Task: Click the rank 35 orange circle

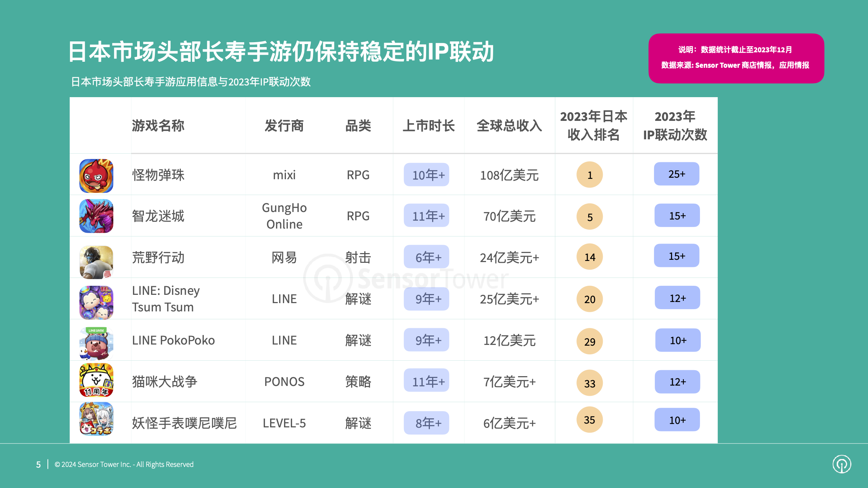Action: pyautogui.click(x=590, y=419)
